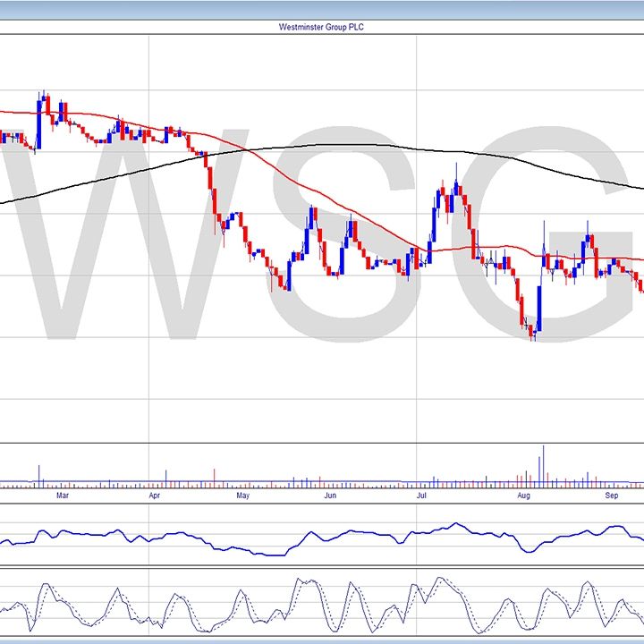Click the August price low candlestick
644x644 pixels.
pyautogui.click(x=532, y=332)
